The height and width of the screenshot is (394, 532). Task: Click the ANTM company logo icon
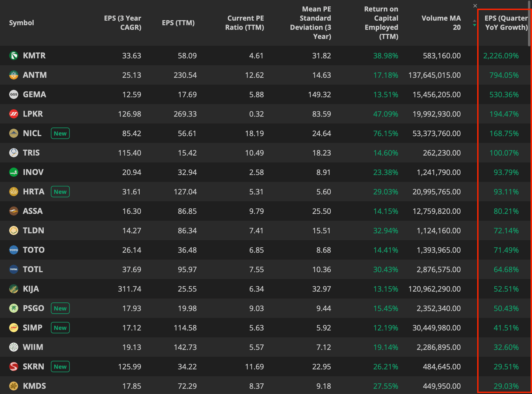click(x=14, y=75)
